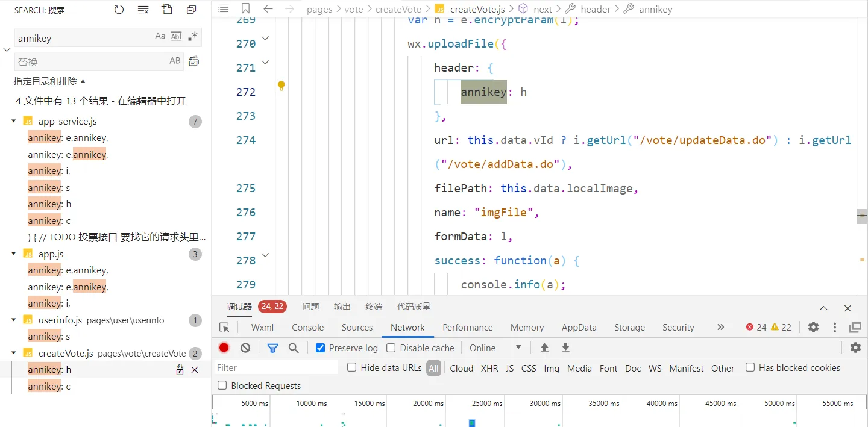Toggle regular expression search

pyautogui.click(x=192, y=36)
